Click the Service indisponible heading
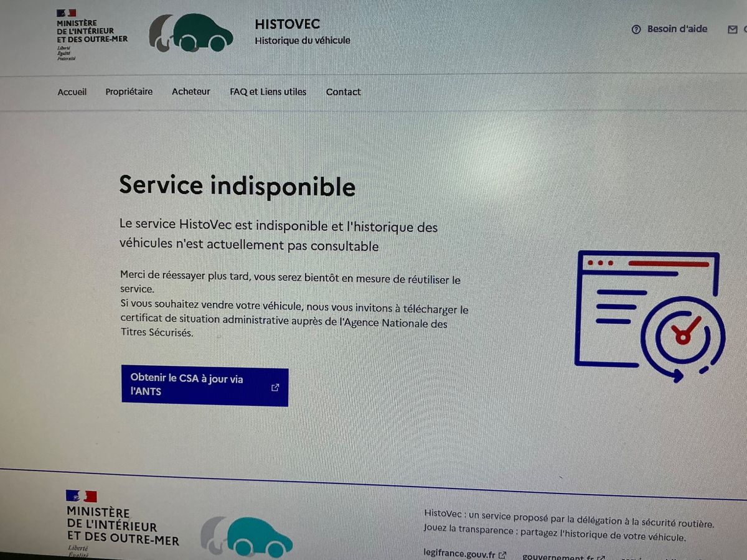The width and height of the screenshot is (747, 560). [237, 186]
